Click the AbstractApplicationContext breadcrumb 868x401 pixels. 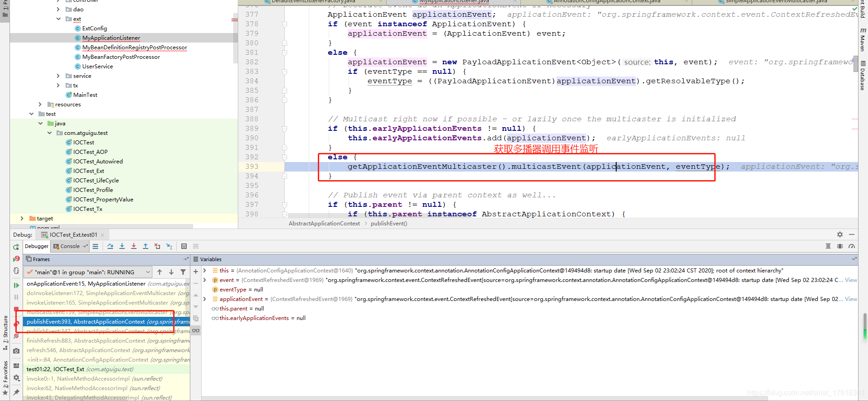point(324,223)
